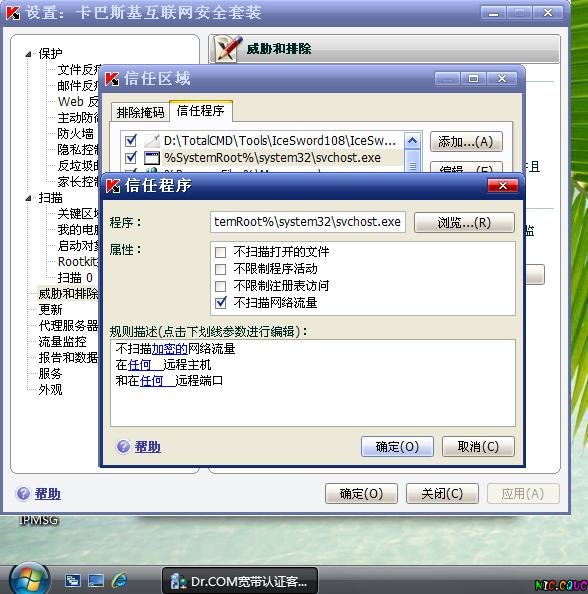This screenshot has height=594, width=588.
Task: Click 确定(O) in main settings window
Action: pos(361,494)
